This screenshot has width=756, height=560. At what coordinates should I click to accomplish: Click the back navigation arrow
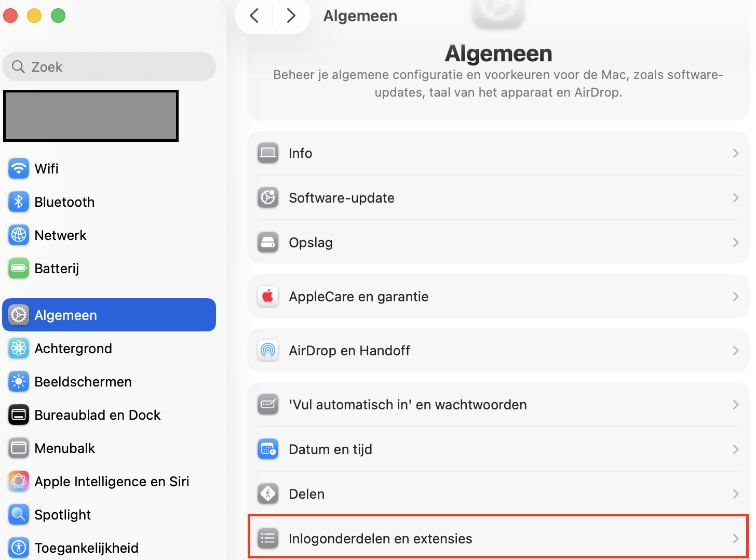pyautogui.click(x=254, y=16)
